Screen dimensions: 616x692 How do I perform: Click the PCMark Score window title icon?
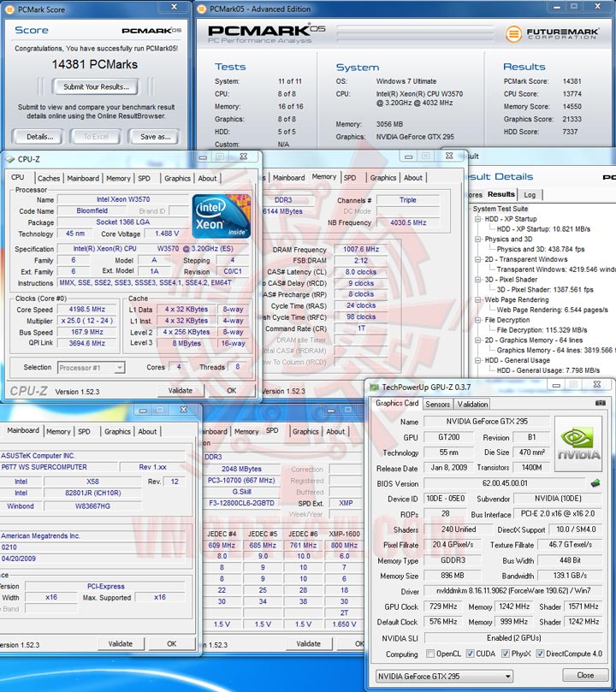(10, 9)
